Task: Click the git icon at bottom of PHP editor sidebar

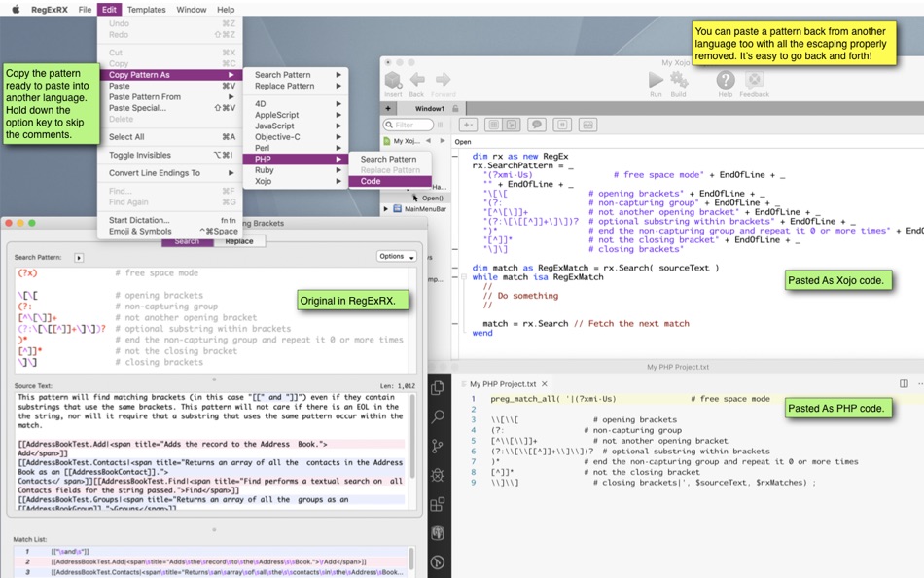Action: click(x=438, y=562)
